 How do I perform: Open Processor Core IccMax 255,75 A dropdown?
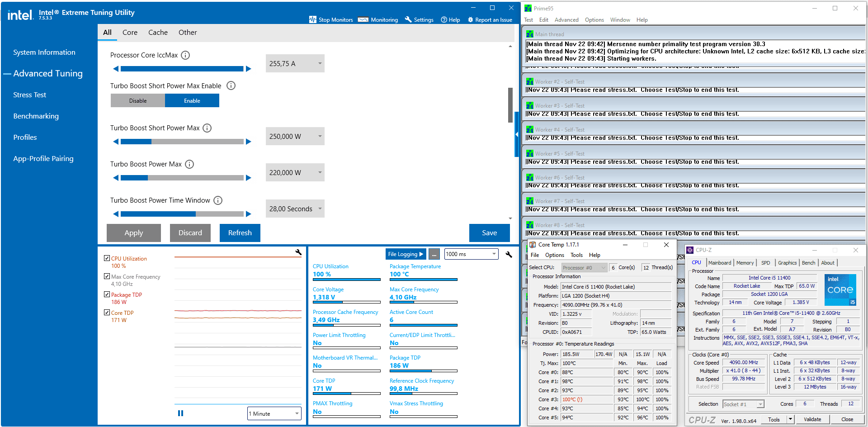(x=295, y=63)
